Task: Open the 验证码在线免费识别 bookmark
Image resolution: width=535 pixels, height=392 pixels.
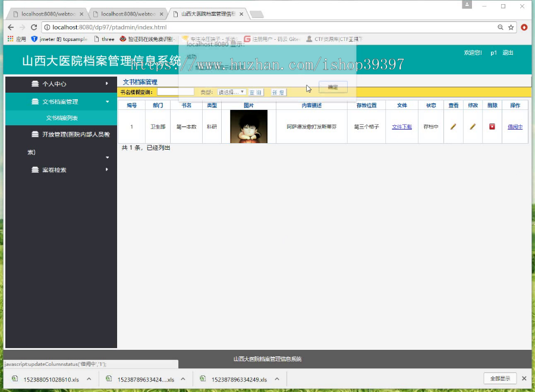Action: [x=147, y=39]
